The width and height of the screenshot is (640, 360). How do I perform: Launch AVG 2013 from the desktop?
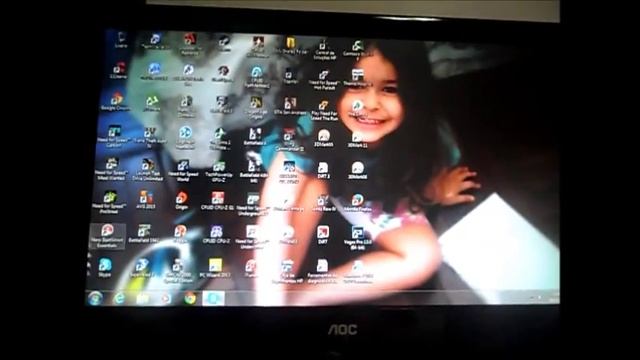[146, 200]
